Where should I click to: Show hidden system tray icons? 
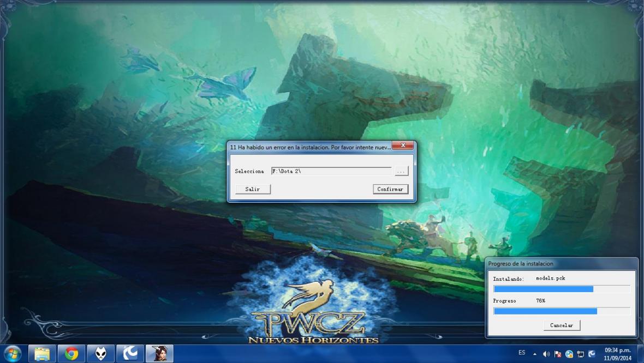click(x=535, y=354)
